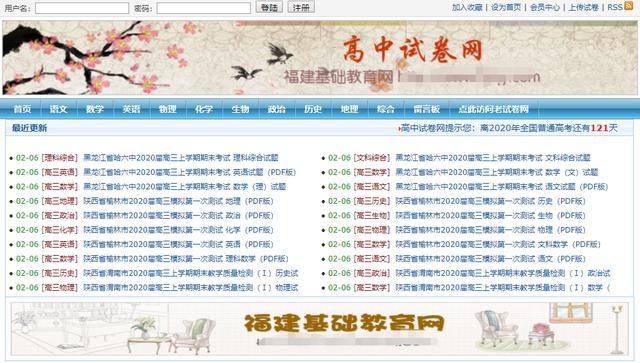Open the 化学 navigation tab
The image size is (640, 363).
click(204, 109)
